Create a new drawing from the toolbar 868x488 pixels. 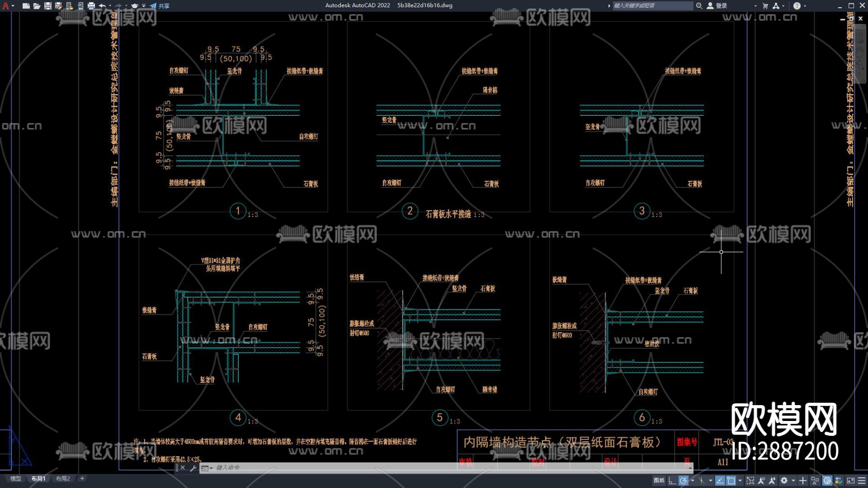click(x=26, y=6)
